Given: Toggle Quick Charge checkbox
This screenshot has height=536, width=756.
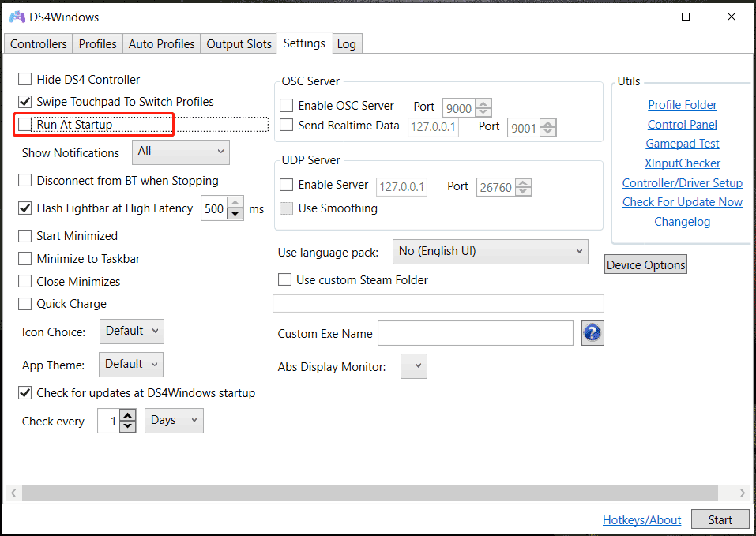Looking at the screenshot, I should click(24, 304).
